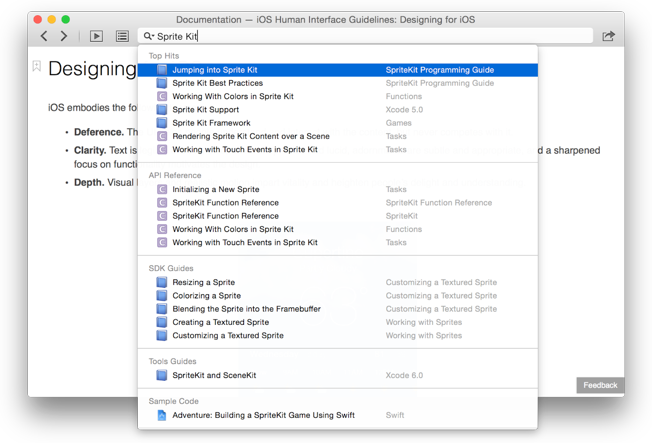Click the Games label beside Sprite Kit Framework

[x=398, y=123]
